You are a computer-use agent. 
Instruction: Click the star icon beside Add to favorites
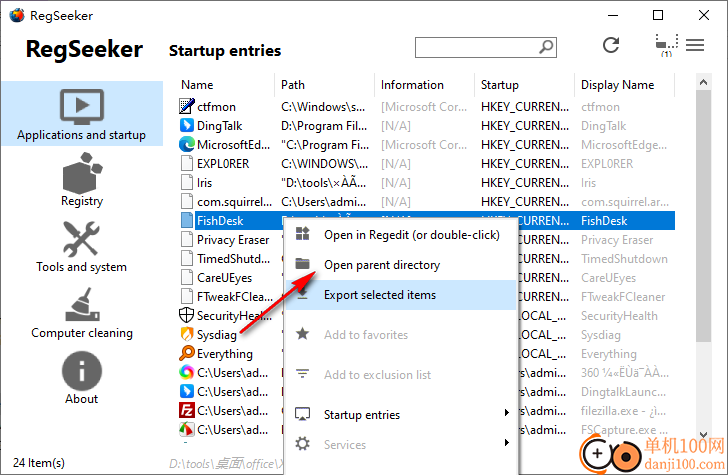[303, 333]
